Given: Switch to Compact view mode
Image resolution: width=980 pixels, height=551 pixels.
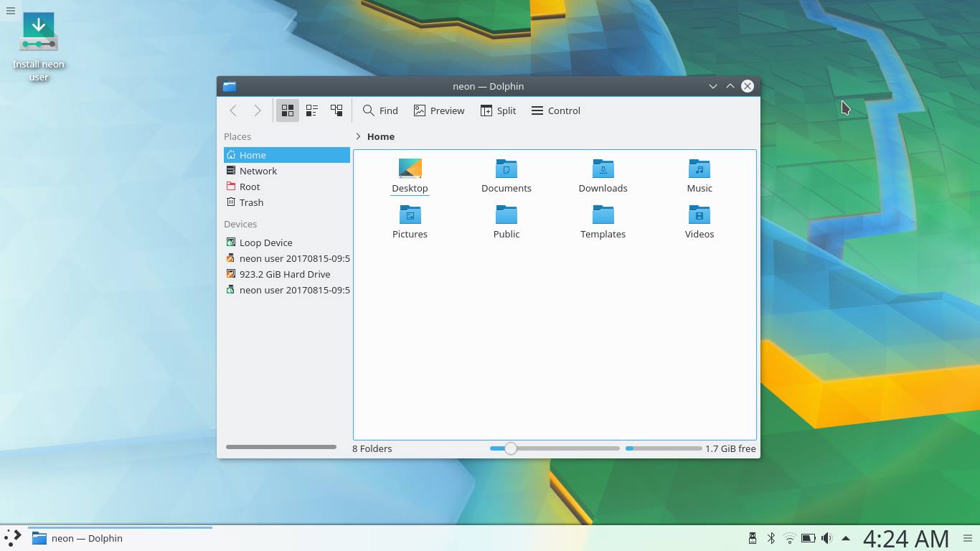Looking at the screenshot, I should (312, 110).
